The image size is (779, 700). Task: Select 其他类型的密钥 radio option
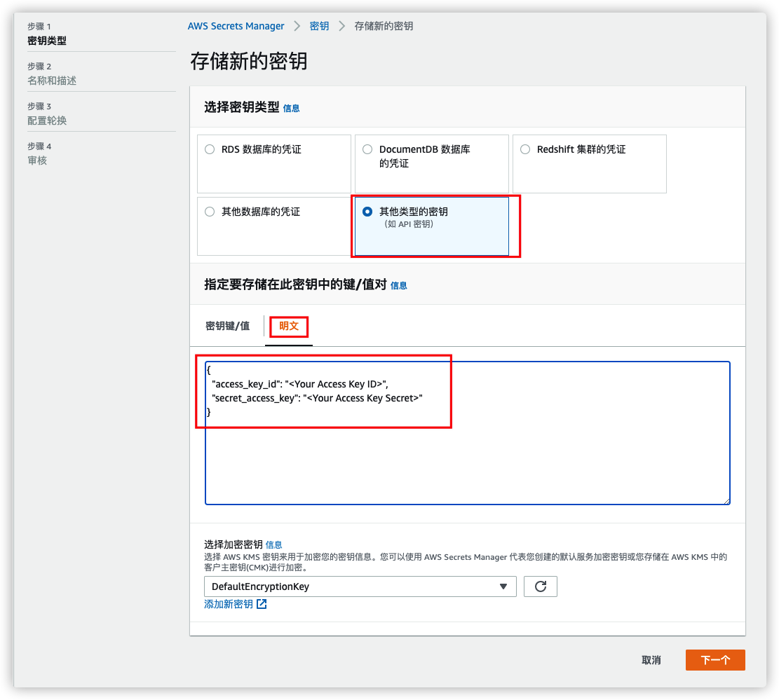click(367, 212)
